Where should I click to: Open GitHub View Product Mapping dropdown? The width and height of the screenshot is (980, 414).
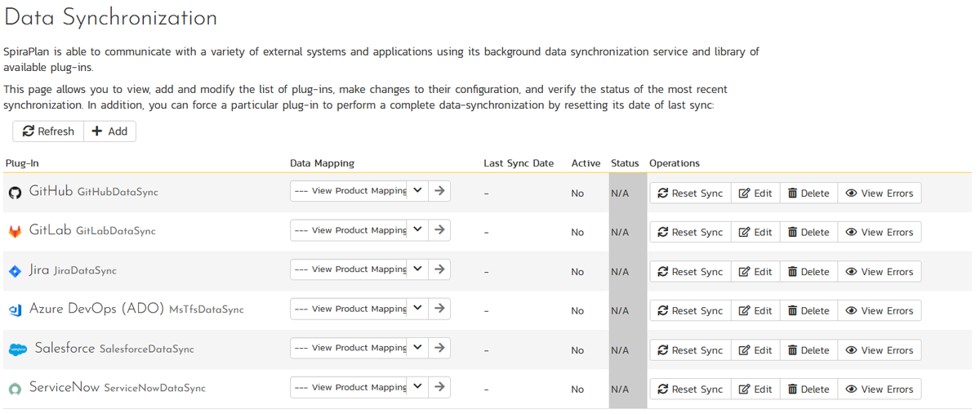coord(359,190)
